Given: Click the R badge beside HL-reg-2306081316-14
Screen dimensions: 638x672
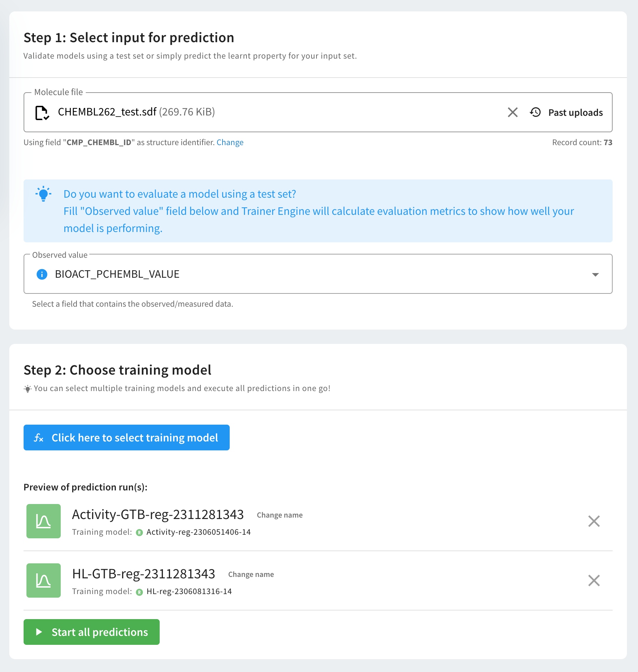Looking at the screenshot, I should [x=139, y=592].
